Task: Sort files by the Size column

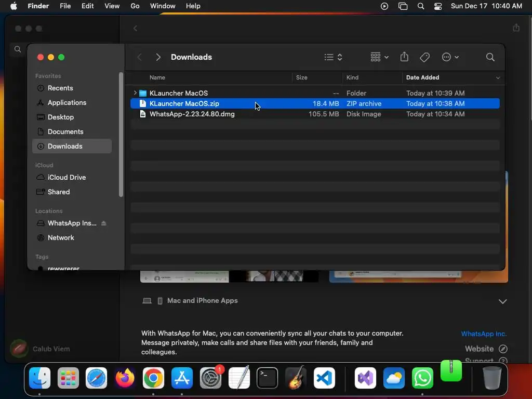Action: coord(302,78)
